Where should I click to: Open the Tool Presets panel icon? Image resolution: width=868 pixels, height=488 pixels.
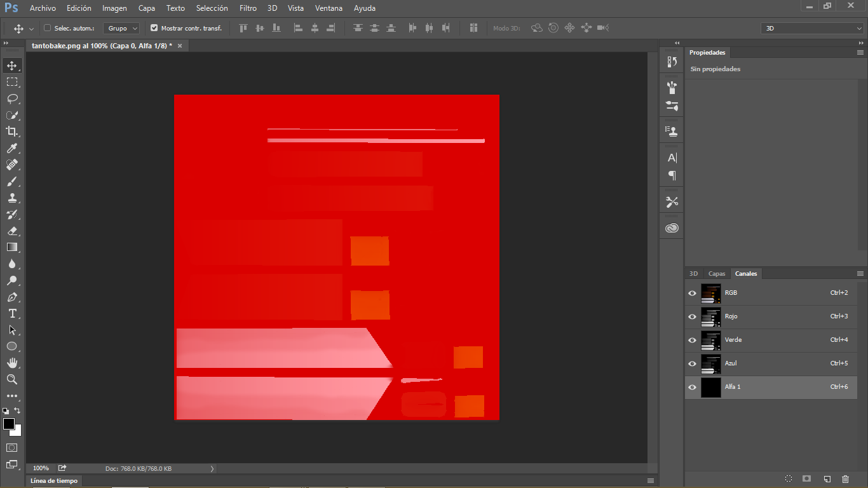tap(672, 201)
